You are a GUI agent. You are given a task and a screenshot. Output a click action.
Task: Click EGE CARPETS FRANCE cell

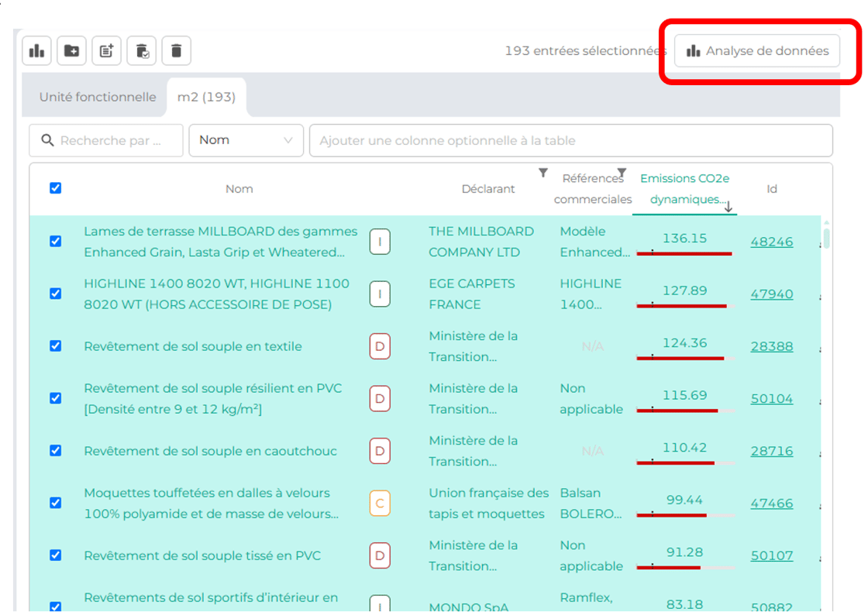pos(472,294)
